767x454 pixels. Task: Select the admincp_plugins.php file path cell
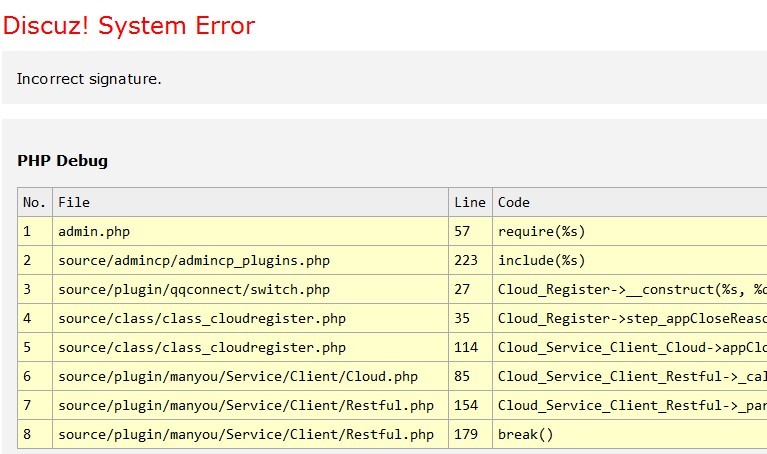[194, 260]
